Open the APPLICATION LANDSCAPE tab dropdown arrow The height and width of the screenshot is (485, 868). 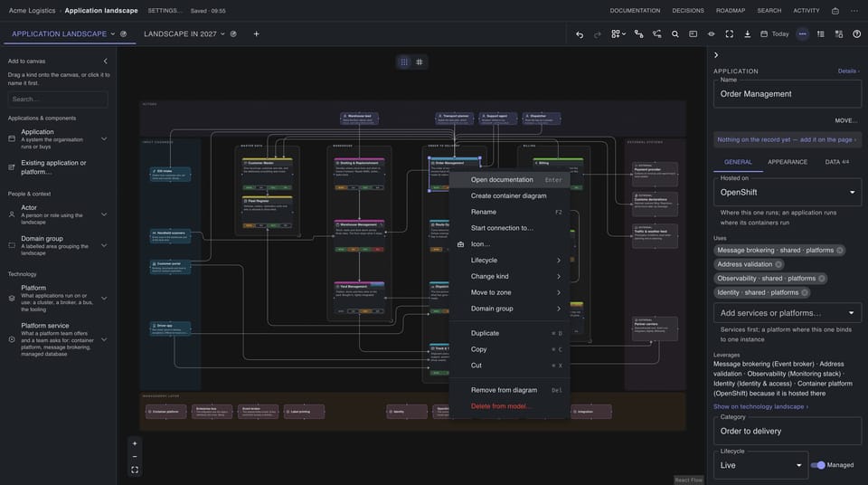113,34
